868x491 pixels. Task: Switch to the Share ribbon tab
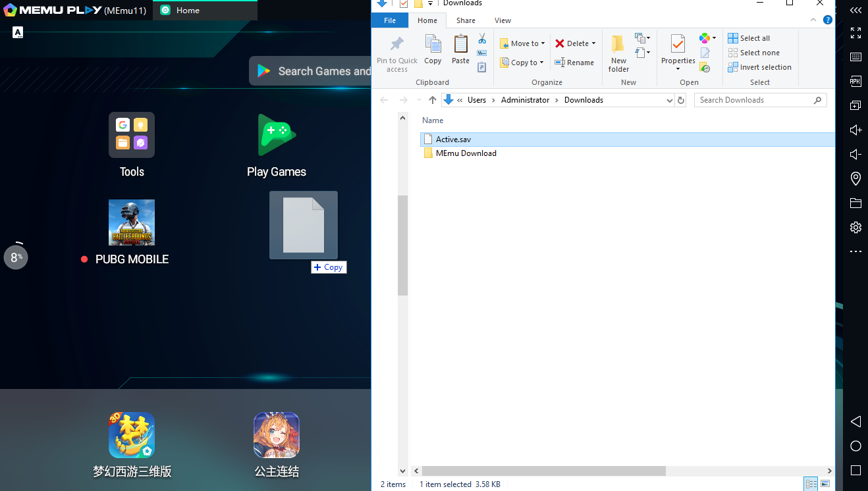[x=466, y=20]
